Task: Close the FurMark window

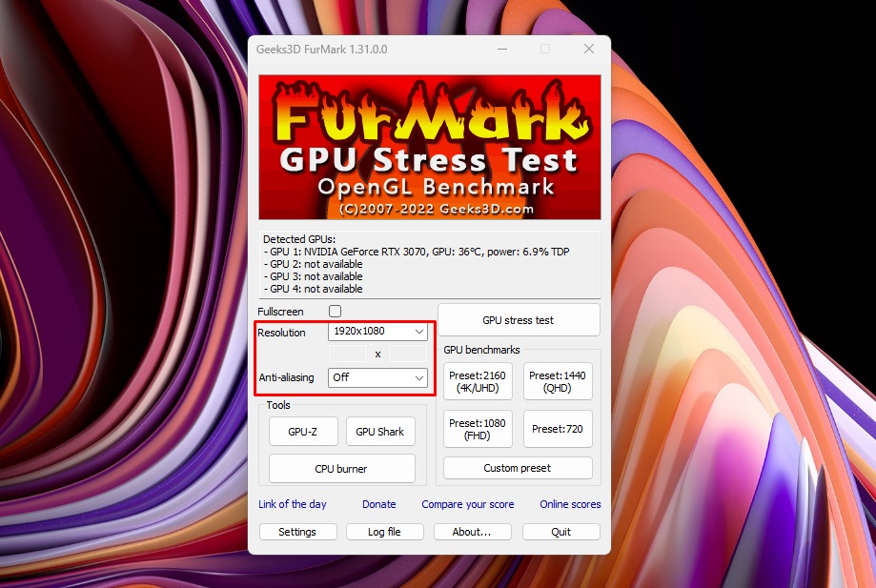Action: point(589,50)
